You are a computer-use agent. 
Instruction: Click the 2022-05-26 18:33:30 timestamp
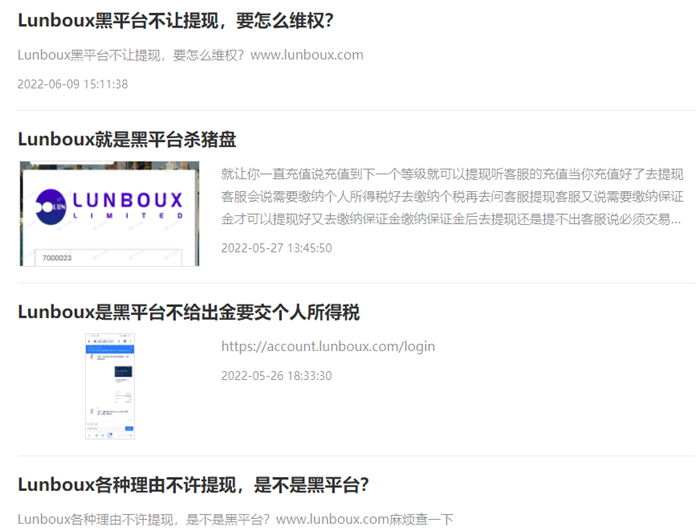[276, 376]
